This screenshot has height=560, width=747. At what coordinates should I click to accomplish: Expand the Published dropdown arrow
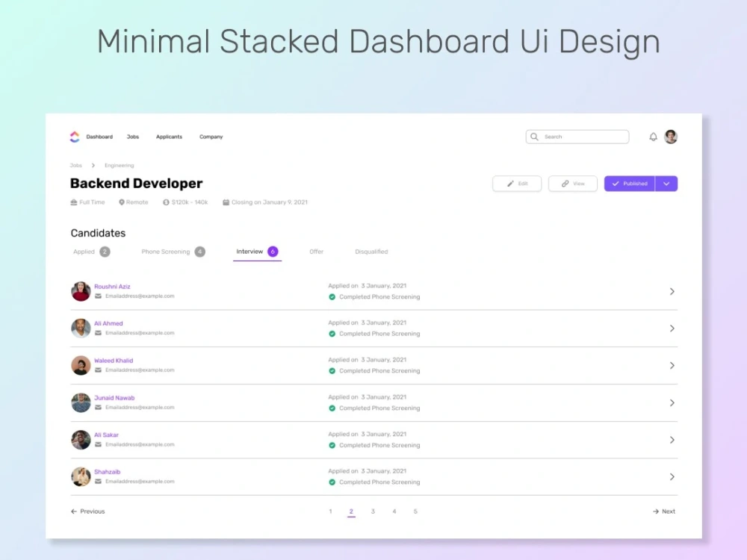pos(666,184)
